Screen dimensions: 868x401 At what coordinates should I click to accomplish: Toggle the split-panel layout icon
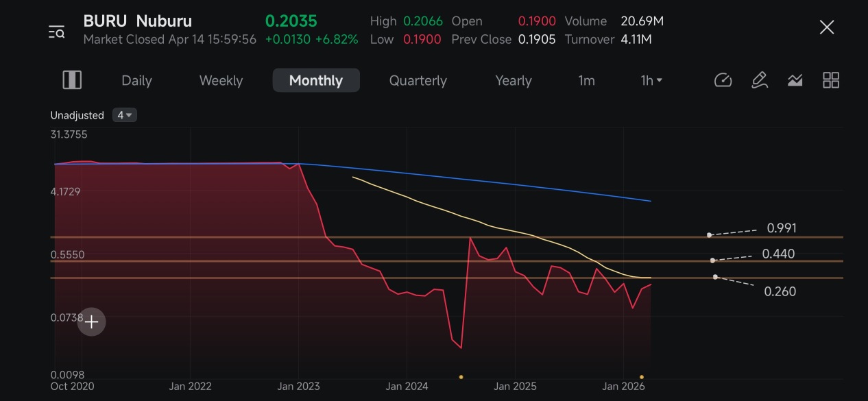(x=72, y=80)
